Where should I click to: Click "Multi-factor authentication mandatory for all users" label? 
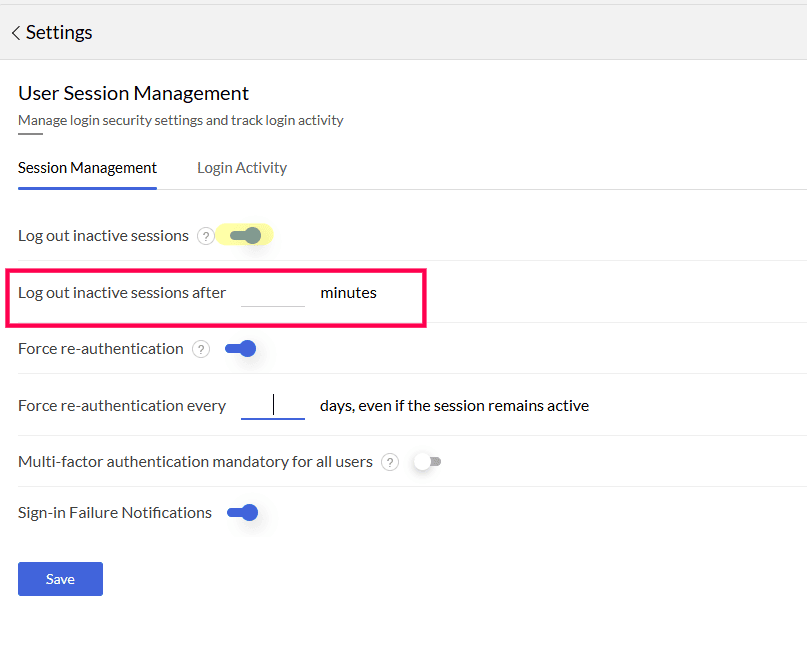(195, 462)
